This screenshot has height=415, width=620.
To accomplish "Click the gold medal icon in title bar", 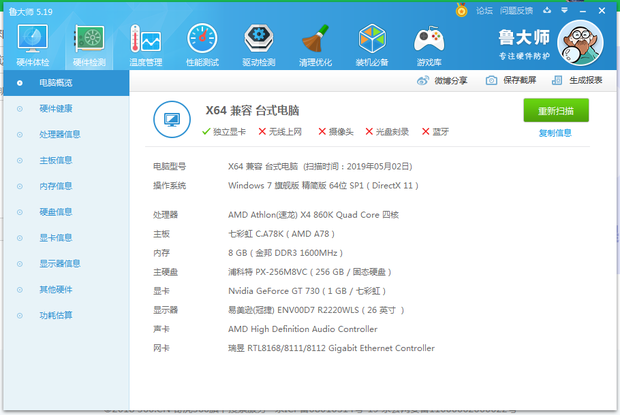I will pos(461,10).
